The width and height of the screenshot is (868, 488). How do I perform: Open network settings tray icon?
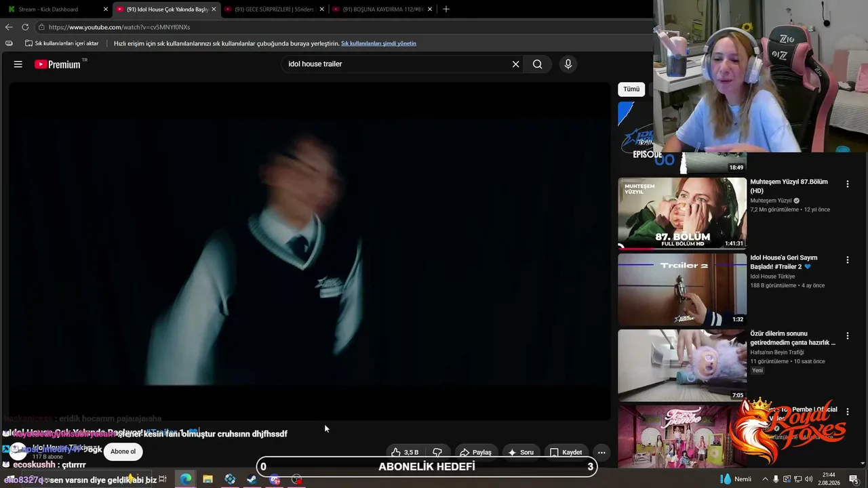click(797, 479)
